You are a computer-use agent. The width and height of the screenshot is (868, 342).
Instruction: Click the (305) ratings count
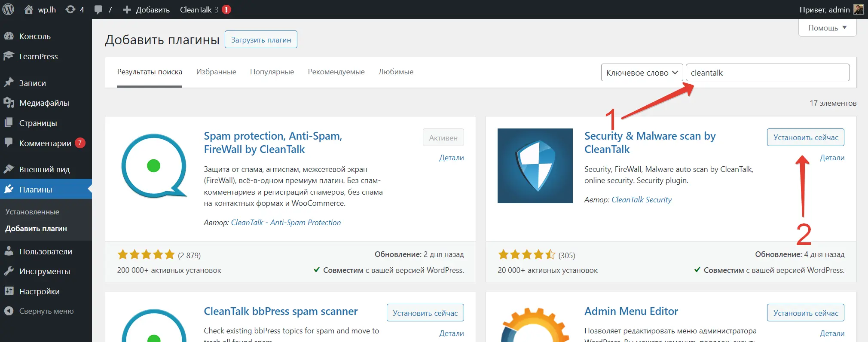[566, 255]
